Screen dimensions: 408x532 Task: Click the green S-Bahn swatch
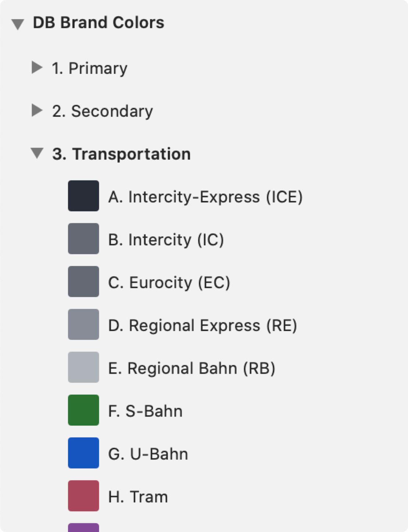[x=83, y=410]
